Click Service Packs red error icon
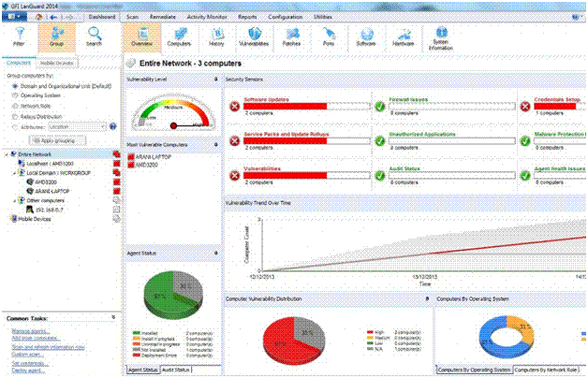588x378 pixels. pos(235,141)
